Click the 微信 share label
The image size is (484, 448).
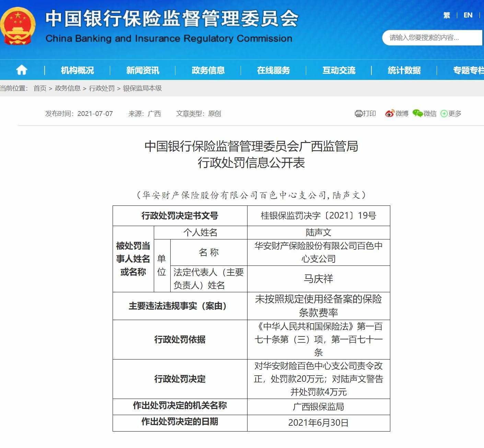click(x=430, y=114)
